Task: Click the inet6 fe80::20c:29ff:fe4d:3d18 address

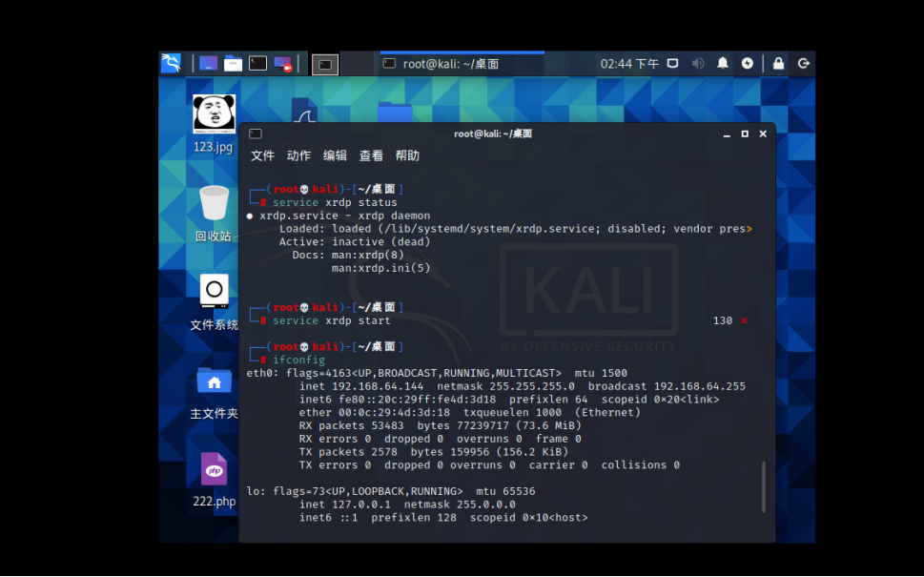Action: [x=418, y=400]
